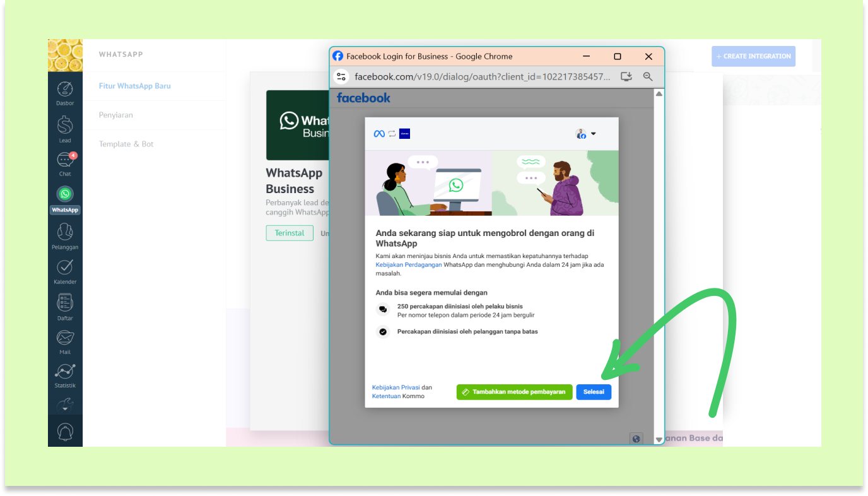Click the text "Anda bisa segera memulai dengan"
Image resolution: width=868 pixels, height=496 pixels.
pyautogui.click(x=431, y=293)
